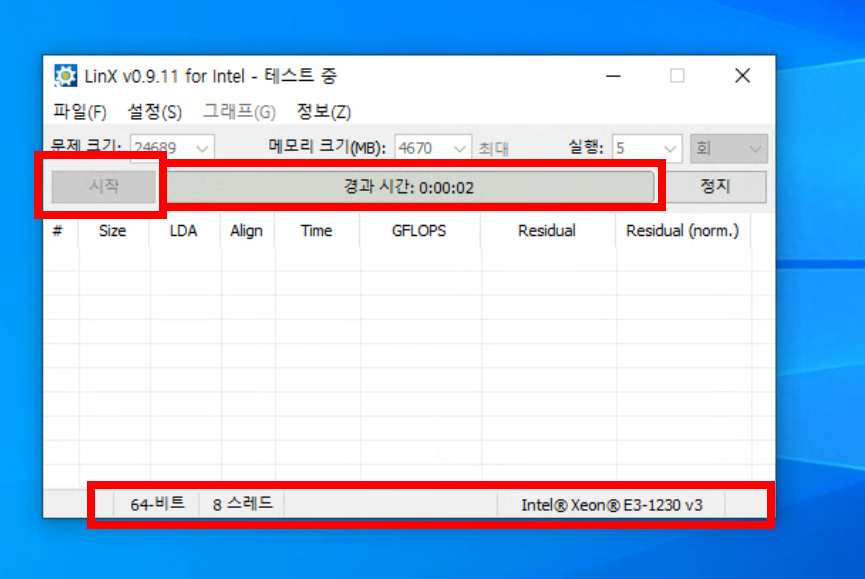Open the 정보(Z) menu
The width and height of the screenshot is (865, 579).
click(x=323, y=112)
